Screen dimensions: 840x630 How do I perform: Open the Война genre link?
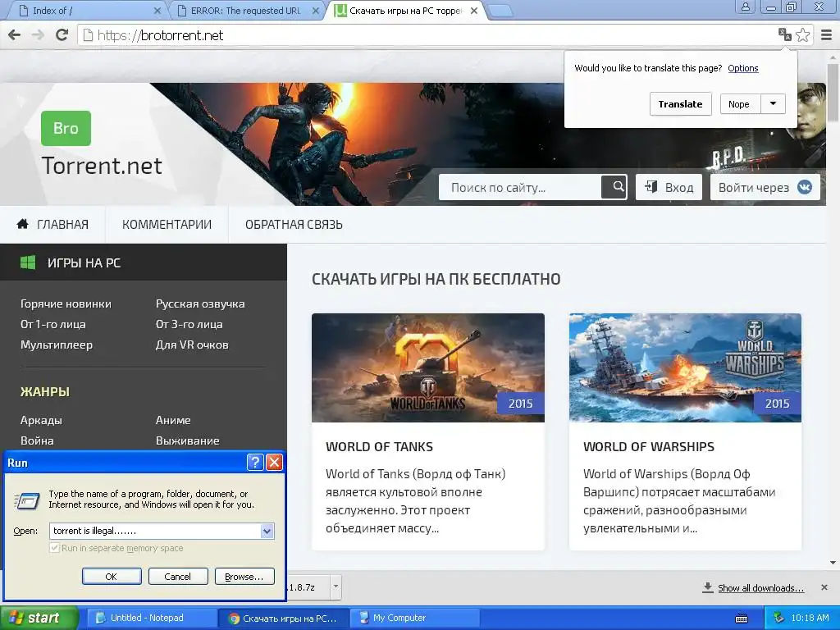click(37, 441)
